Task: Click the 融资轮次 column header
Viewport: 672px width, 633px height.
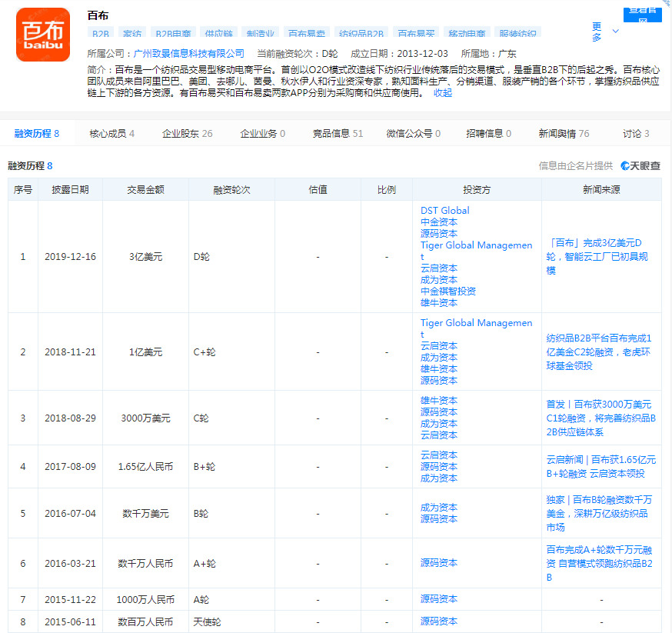Action: coord(232,190)
